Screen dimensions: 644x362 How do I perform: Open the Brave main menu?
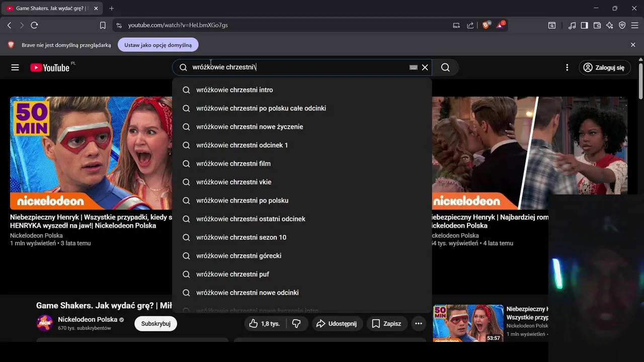[x=635, y=25]
